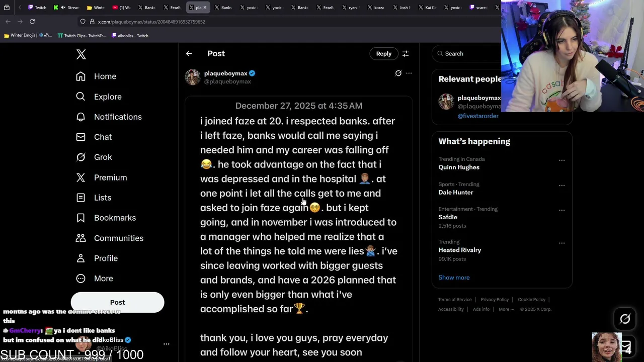Open the Cookie Policy link
Image resolution: width=644 pixels, height=362 pixels.
tap(531, 300)
